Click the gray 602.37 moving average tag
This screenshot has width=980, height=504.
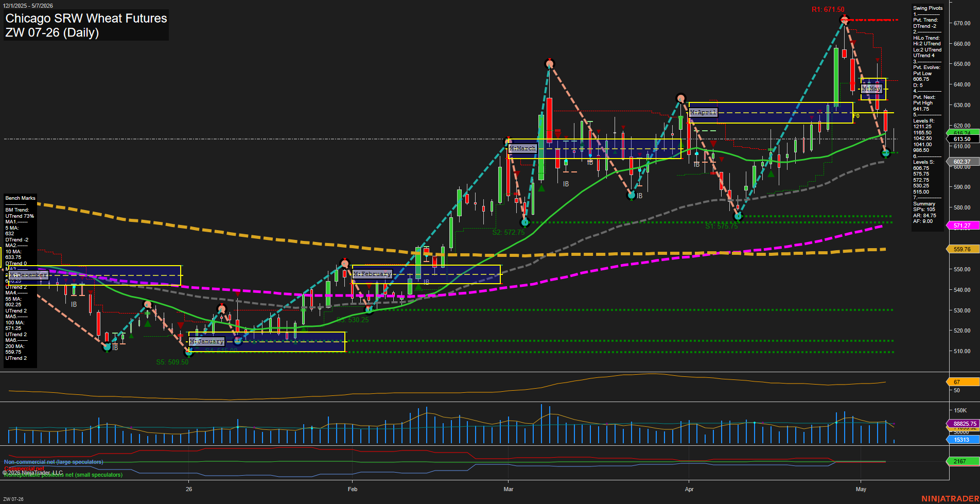point(962,162)
